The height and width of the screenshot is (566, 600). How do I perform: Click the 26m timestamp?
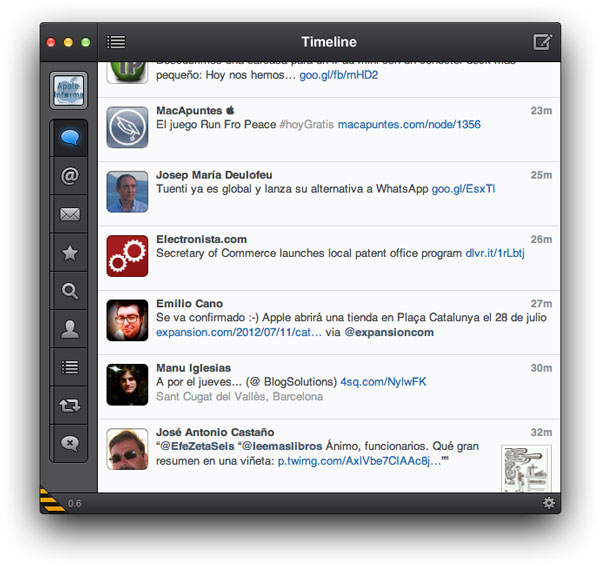click(x=541, y=239)
